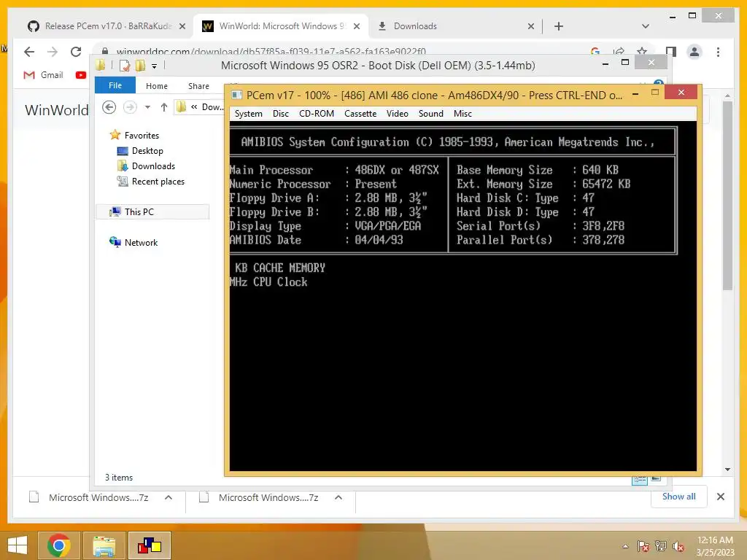Click PCem taskbar icon

pyautogui.click(x=150, y=545)
